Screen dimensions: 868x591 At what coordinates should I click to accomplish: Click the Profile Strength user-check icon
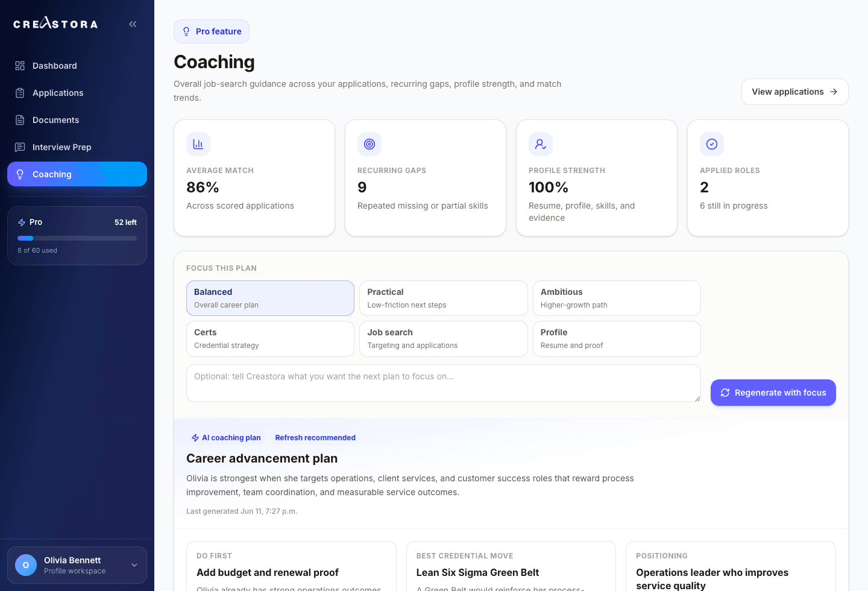coord(541,144)
